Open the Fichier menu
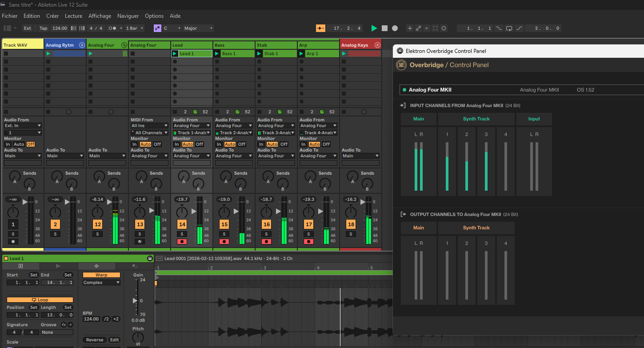The width and height of the screenshot is (644, 348). pos(10,16)
